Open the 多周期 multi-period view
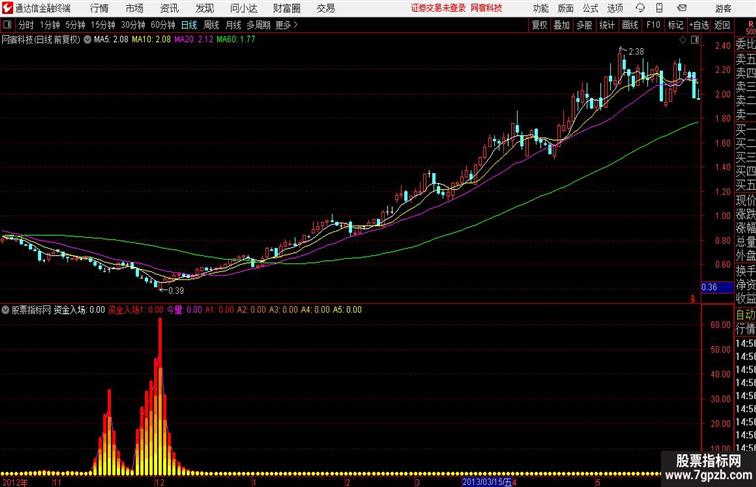The image size is (756, 487). (x=259, y=25)
